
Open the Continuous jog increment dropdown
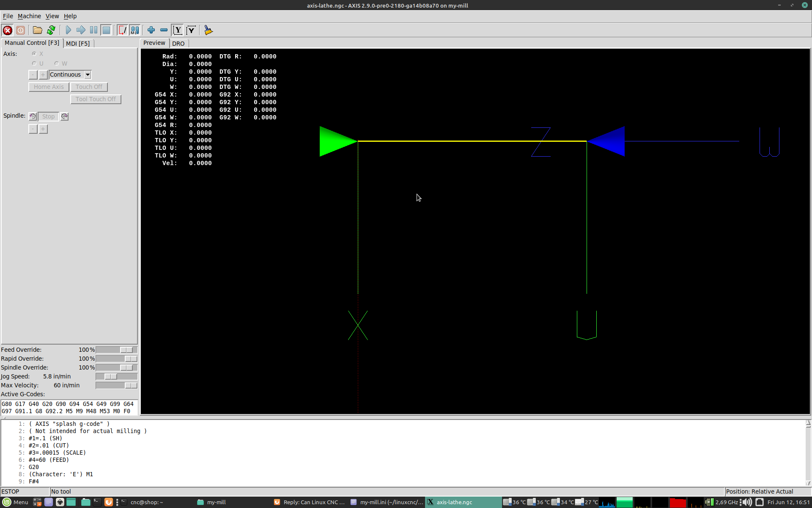click(x=88, y=75)
